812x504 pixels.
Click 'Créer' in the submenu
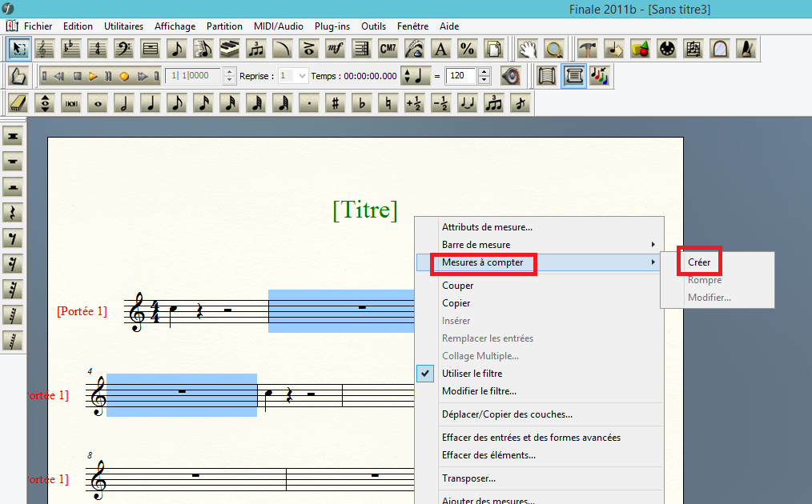point(699,262)
